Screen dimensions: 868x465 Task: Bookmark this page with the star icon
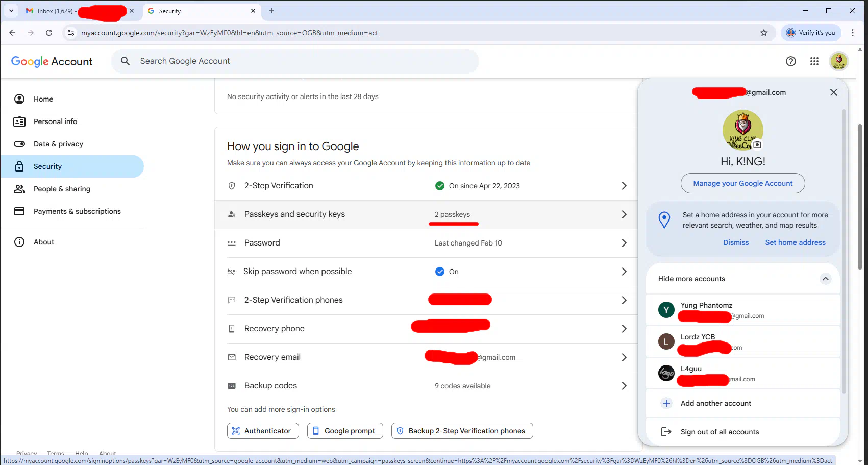pos(764,33)
